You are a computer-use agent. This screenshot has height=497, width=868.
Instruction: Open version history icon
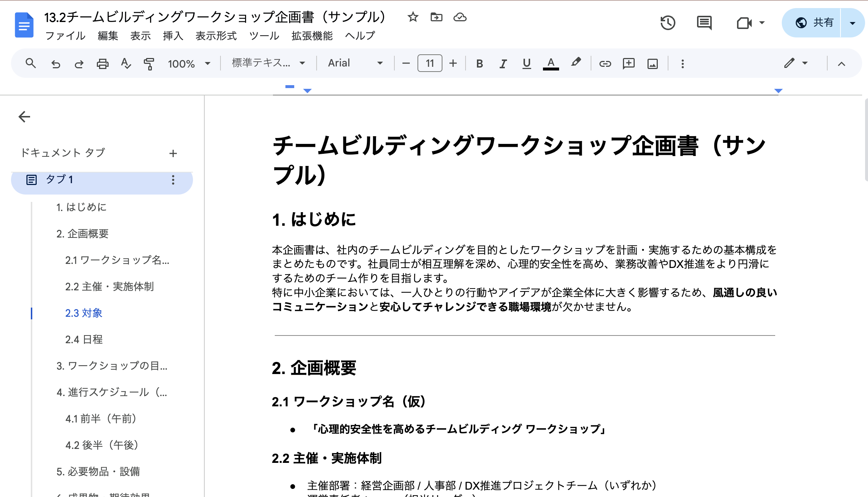(x=668, y=23)
